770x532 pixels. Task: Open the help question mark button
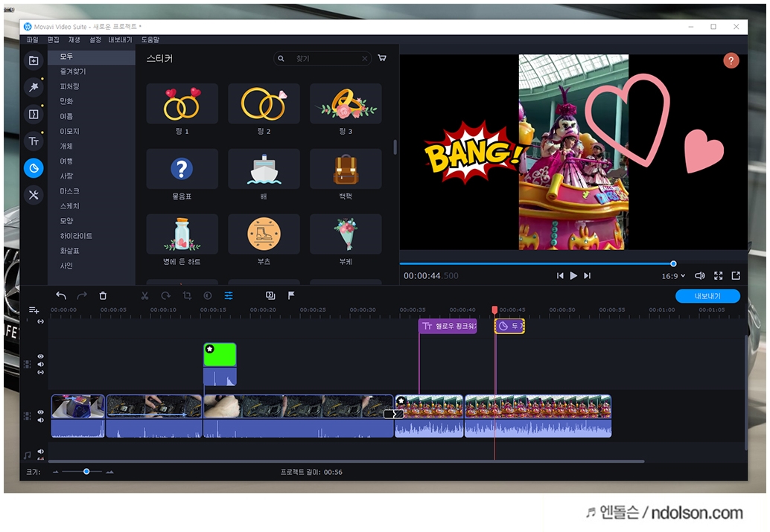(731, 60)
